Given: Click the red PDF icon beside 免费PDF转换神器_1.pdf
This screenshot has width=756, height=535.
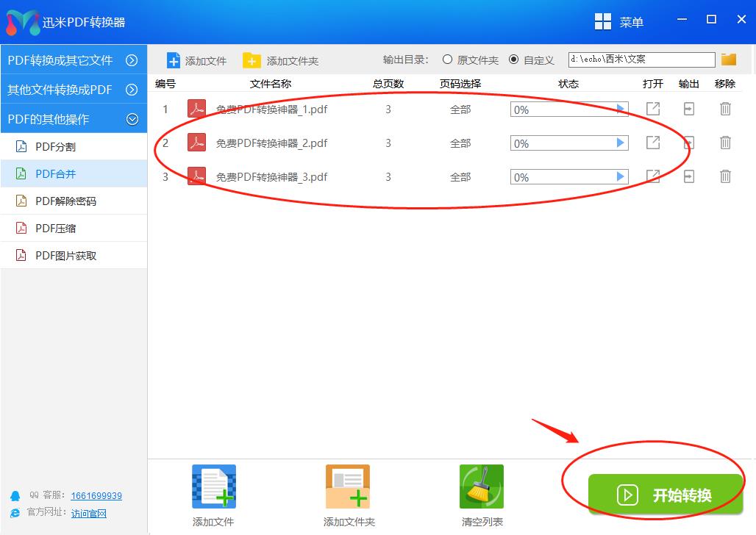Looking at the screenshot, I should click(x=196, y=109).
